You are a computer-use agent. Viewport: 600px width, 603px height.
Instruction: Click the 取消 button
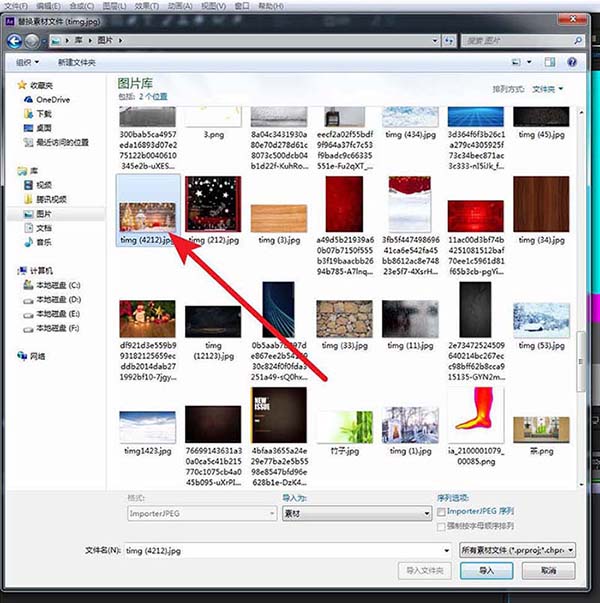click(x=548, y=570)
